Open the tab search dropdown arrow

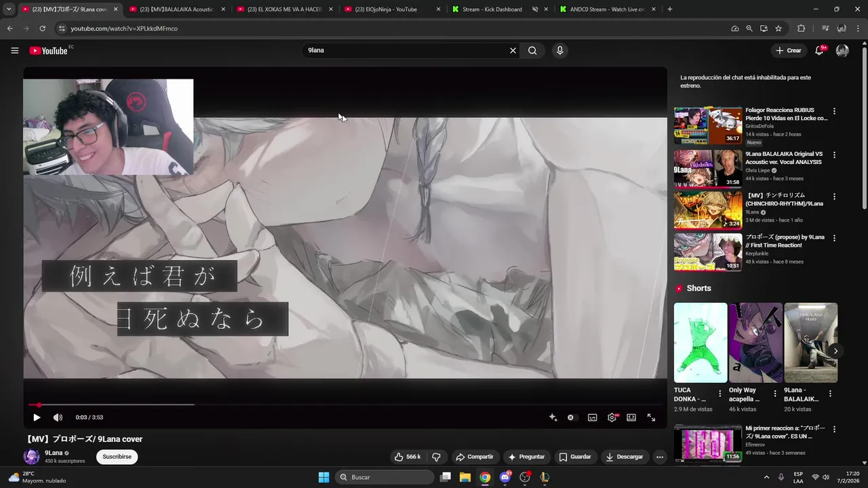(9, 9)
